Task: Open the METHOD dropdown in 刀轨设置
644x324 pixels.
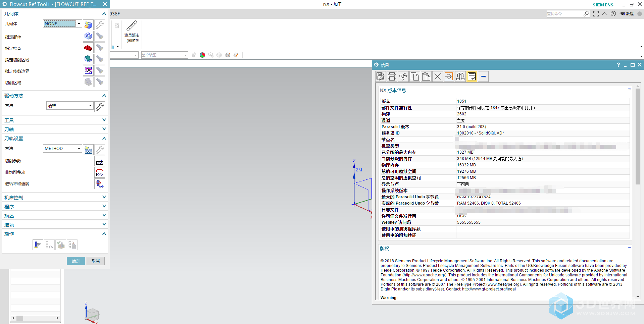Action: pos(79,149)
